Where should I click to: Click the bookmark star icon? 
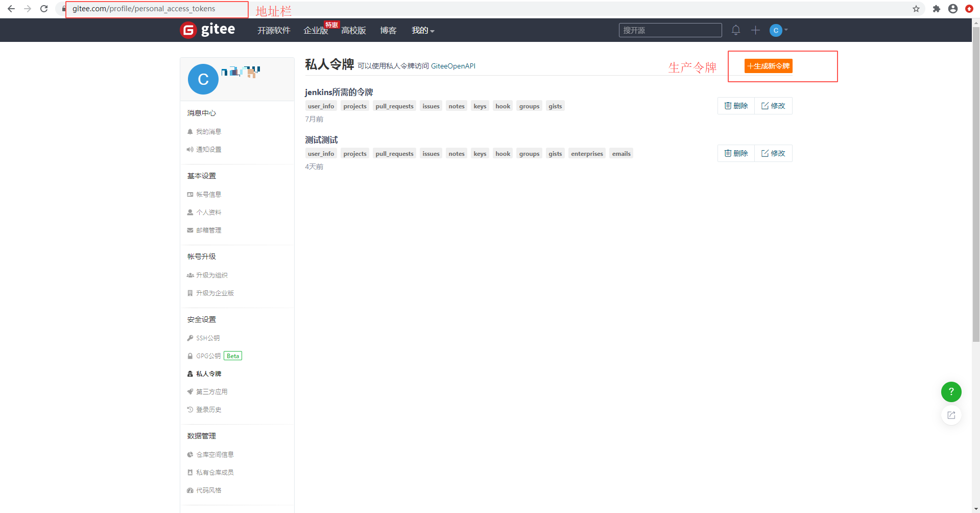[x=916, y=9]
